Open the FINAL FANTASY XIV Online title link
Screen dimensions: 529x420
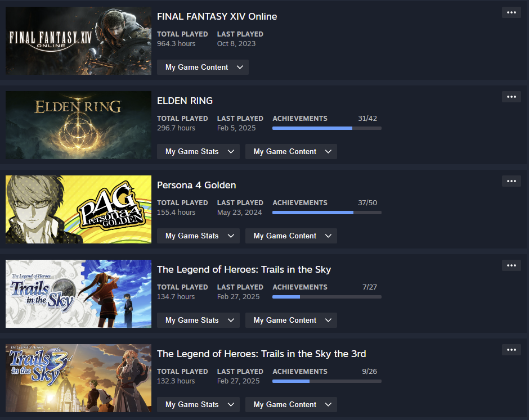pos(217,16)
